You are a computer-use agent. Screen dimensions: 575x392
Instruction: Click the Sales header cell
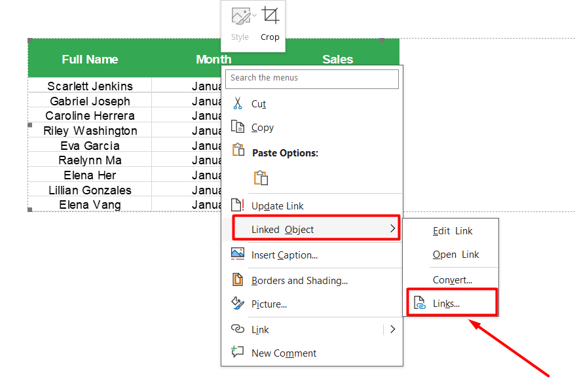[337, 60]
